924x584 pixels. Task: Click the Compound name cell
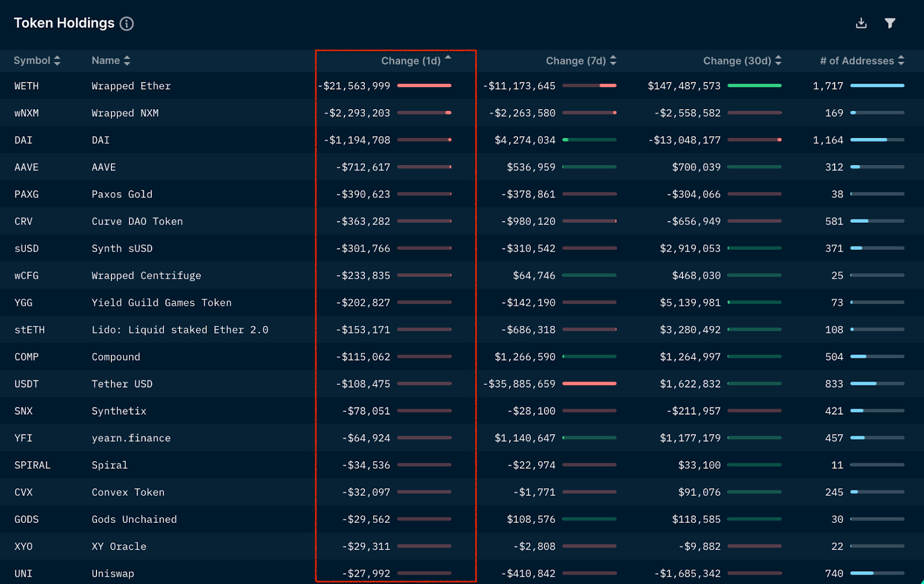(x=115, y=357)
